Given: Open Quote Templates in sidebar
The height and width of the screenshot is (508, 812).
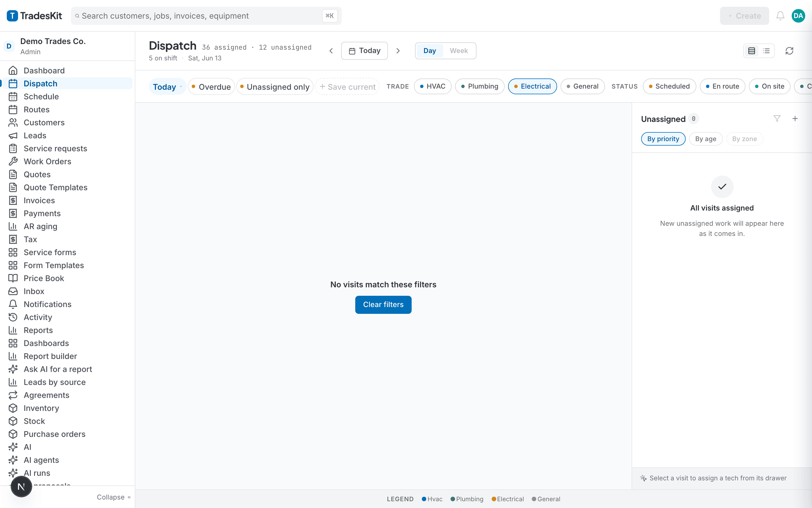Looking at the screenshot, I should pos(67,187).
